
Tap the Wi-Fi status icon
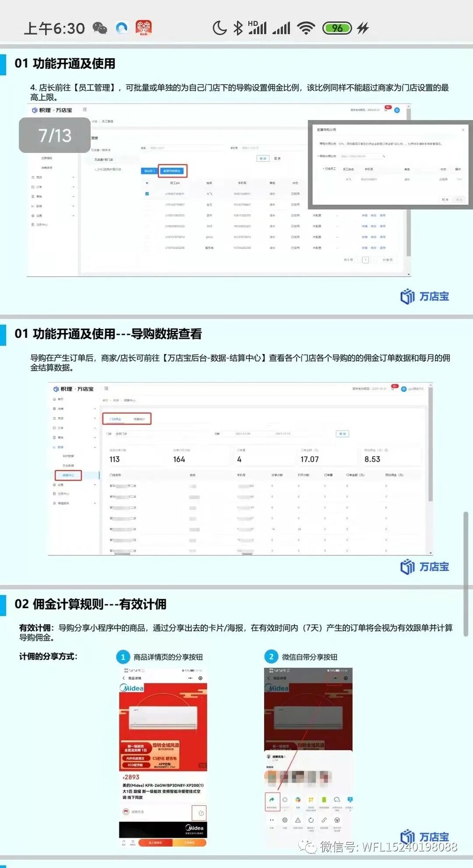point(306,28)
